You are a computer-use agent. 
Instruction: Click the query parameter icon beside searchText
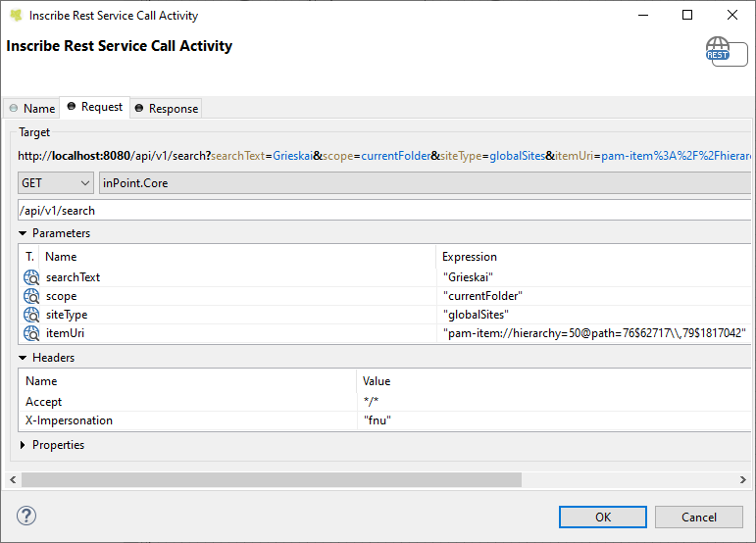(31, 277)
